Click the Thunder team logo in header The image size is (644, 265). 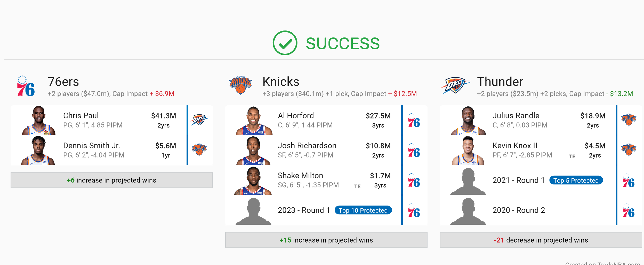(455, 85)
